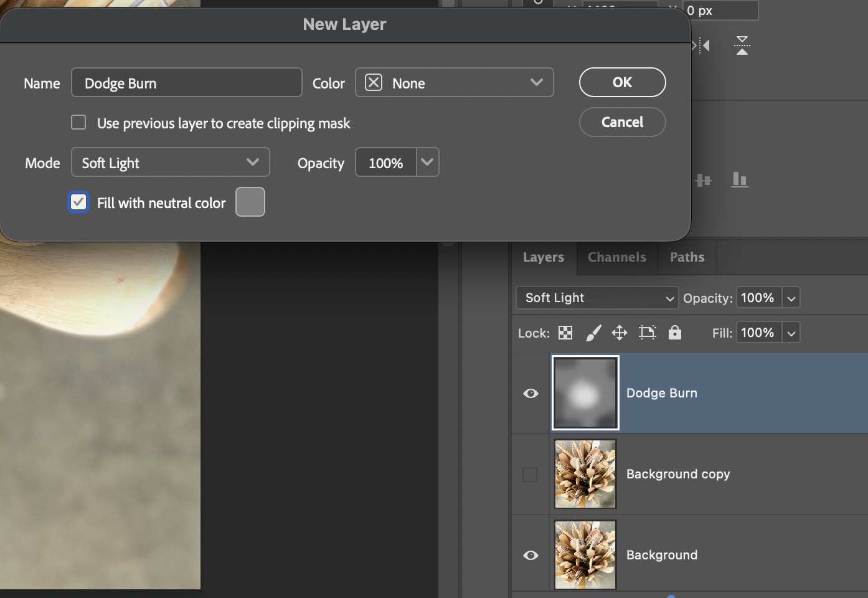
Task: Click the align vertical centers icon
Action: (x=704, y=180)
